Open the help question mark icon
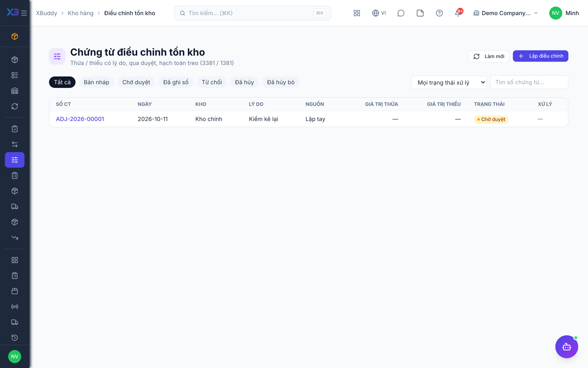 pos(439,13)
